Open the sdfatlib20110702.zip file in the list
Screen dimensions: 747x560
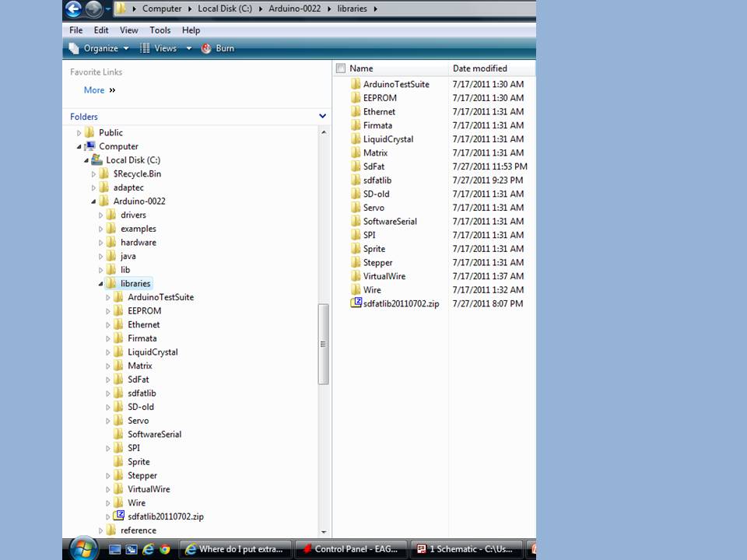pyautogui.click(x=401, y=303)
